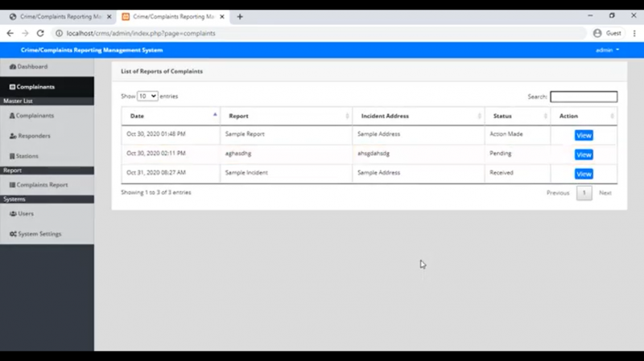Click the Dashboard gauge icon
Image resolution: width=644 pixels, height=361 pixels.
point(13,67)
